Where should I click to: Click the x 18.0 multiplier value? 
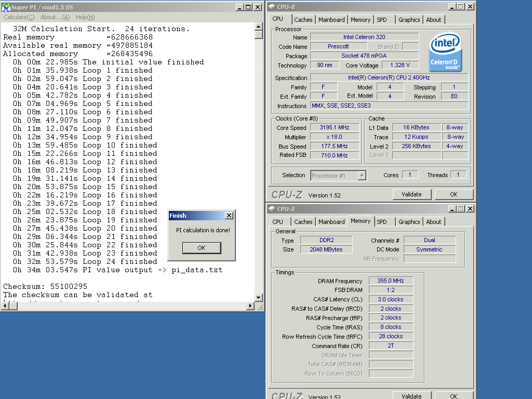[x=335, y=137]
